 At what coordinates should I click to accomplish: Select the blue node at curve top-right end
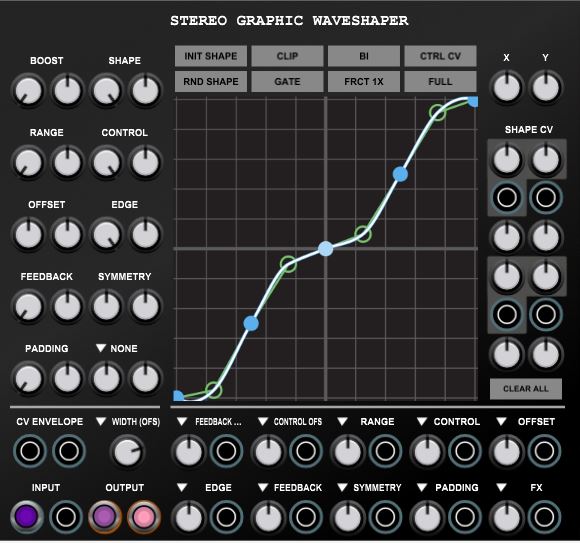click(x=473, y=101)
